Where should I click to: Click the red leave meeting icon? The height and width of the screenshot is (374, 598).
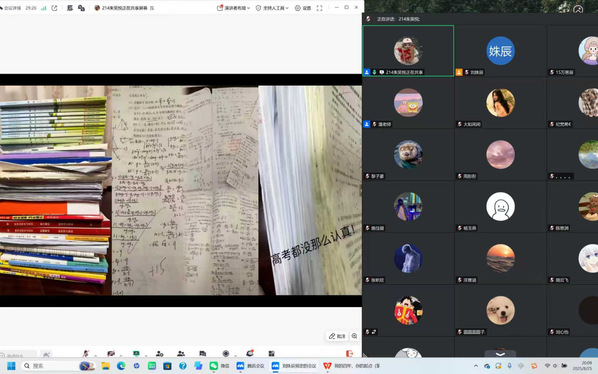349,353
